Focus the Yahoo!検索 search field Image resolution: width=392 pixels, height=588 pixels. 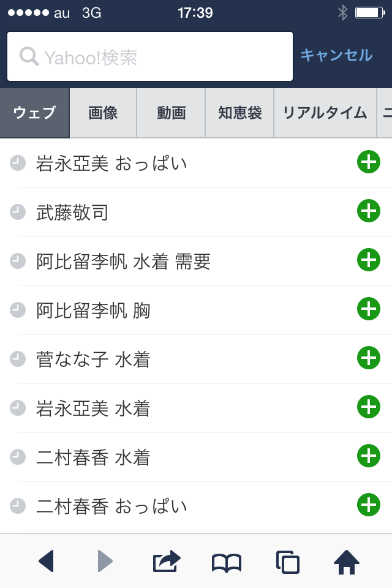(x=150, y=57)
